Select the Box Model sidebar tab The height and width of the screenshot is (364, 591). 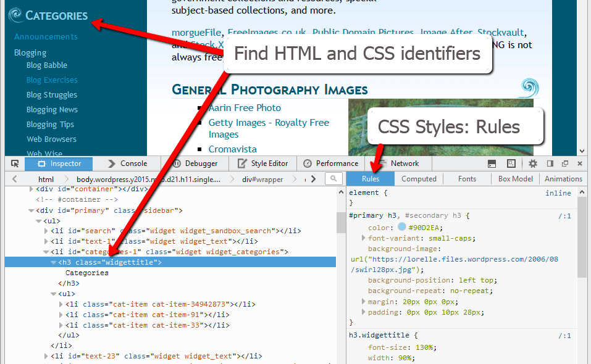(515, 179)
